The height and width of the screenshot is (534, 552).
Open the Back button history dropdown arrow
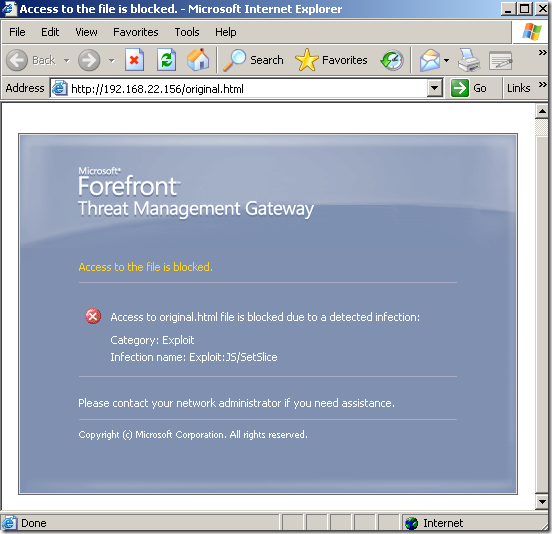[x=67, y=61]
